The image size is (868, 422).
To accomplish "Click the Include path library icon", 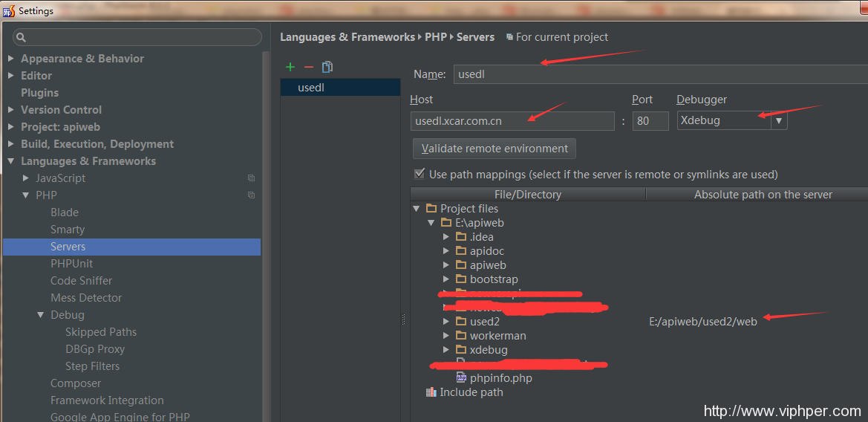I will pos(431,392).
